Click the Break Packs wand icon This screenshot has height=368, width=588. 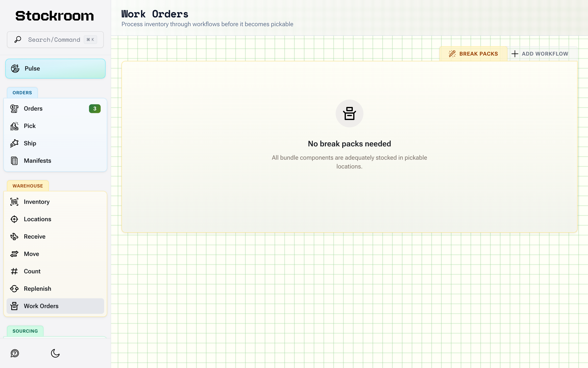pos(452,54)
